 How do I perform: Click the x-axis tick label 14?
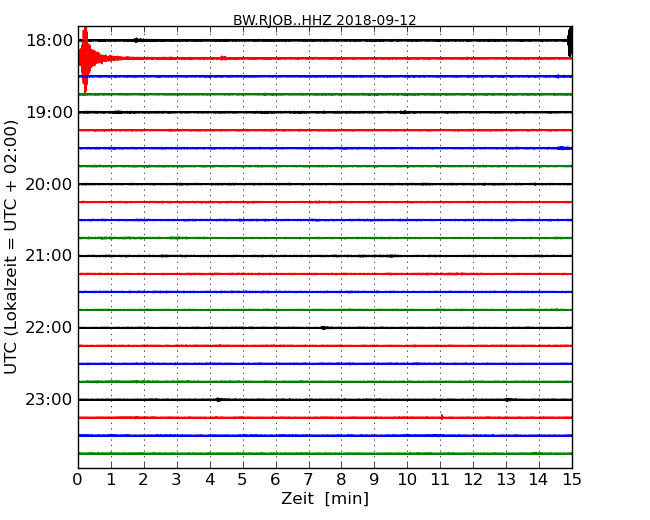(539, 480)
